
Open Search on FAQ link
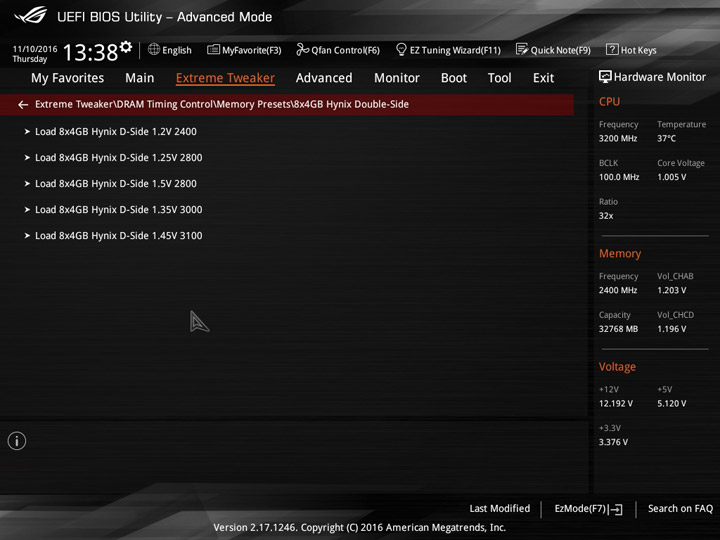pos(681,509)
